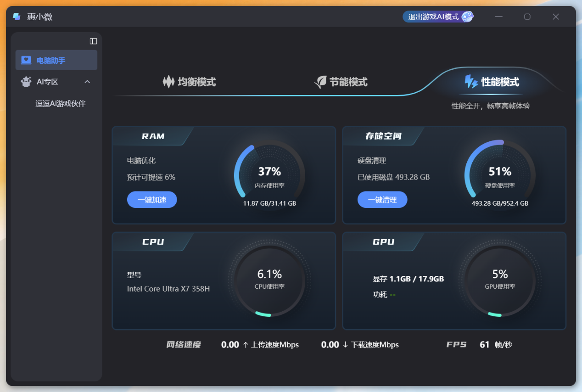Click the 硬盘清理 label
The image size is (582, 392).
coord(372,161)
